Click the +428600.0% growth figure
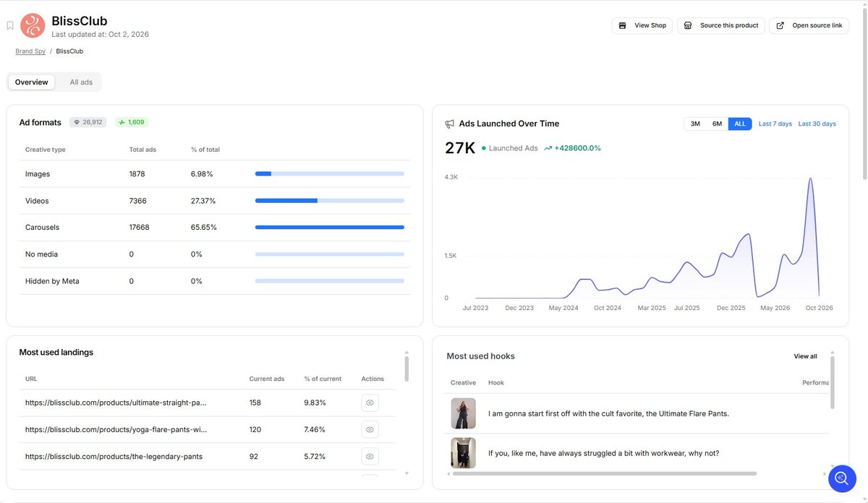The width and height of the screenshot is (868, 503). (x=577, y=148)
